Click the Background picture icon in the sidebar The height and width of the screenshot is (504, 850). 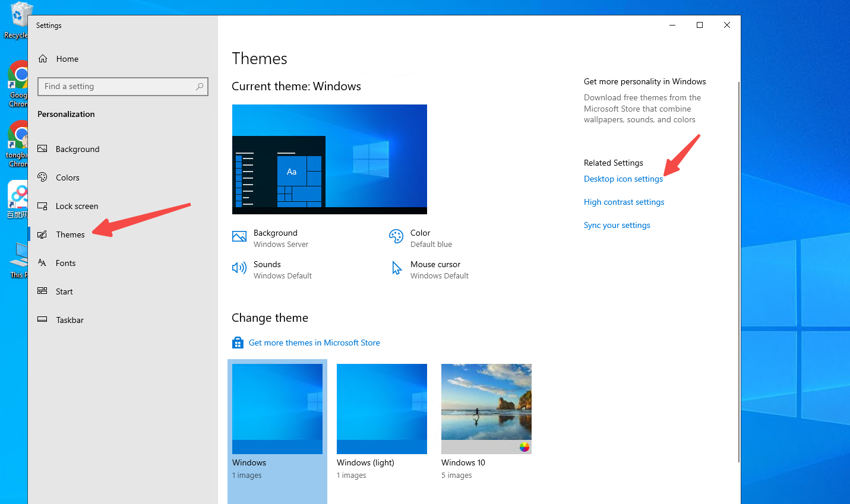(42, 149)
